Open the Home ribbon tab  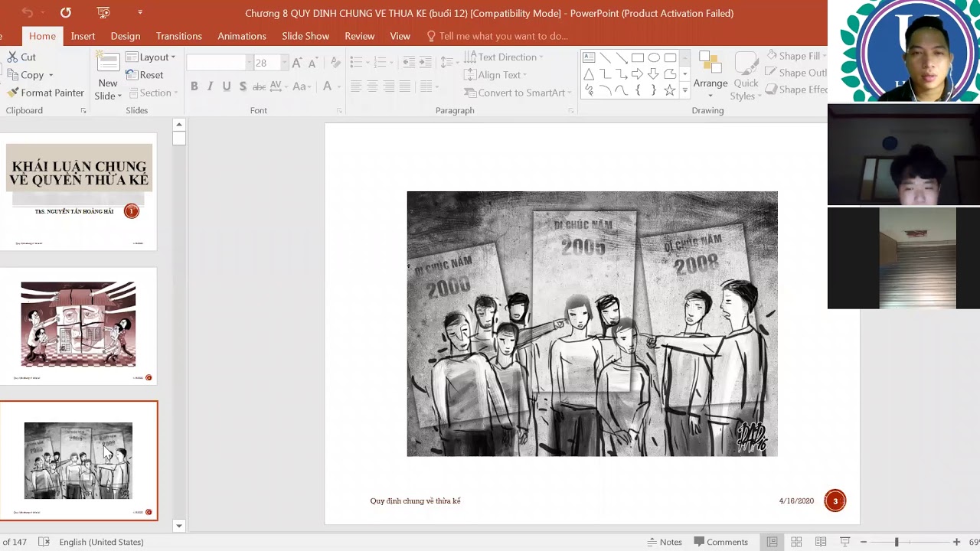coord(42,36)
